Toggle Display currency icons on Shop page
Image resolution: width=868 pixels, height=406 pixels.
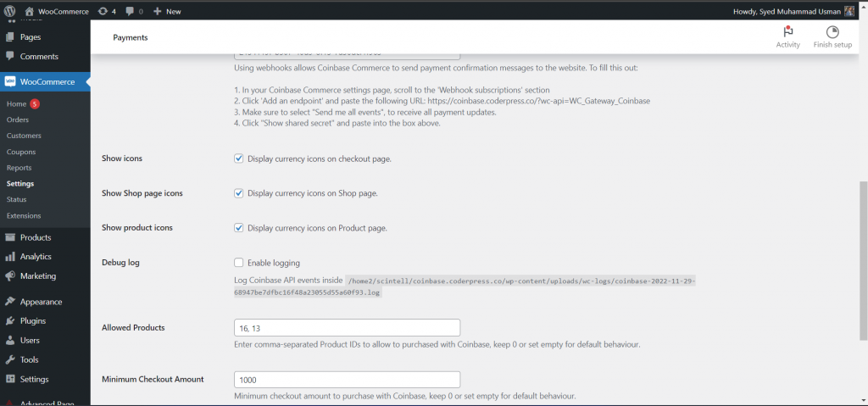tap(239, 193)
